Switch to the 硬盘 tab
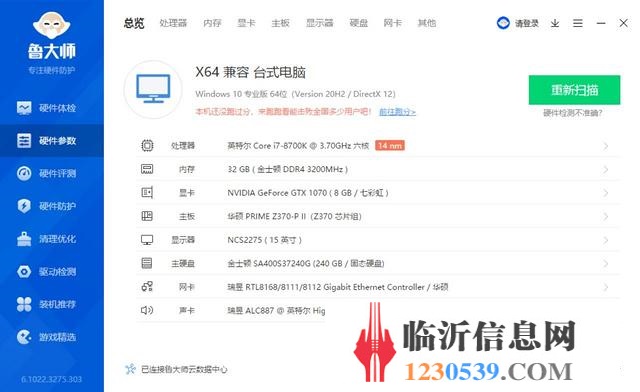Screen dimensions: 640x392 [359, 23]
